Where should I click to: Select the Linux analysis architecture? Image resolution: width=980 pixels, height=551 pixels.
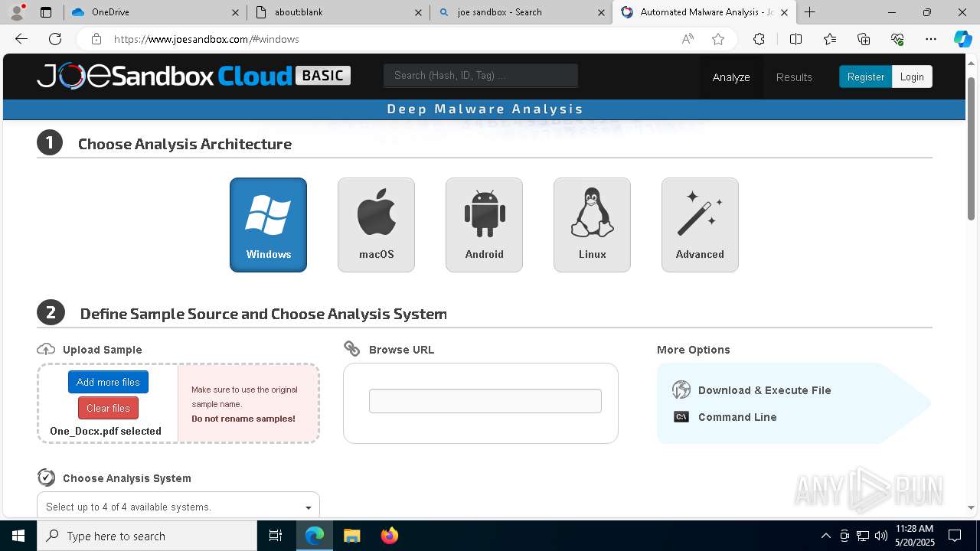tap(592, 225)
